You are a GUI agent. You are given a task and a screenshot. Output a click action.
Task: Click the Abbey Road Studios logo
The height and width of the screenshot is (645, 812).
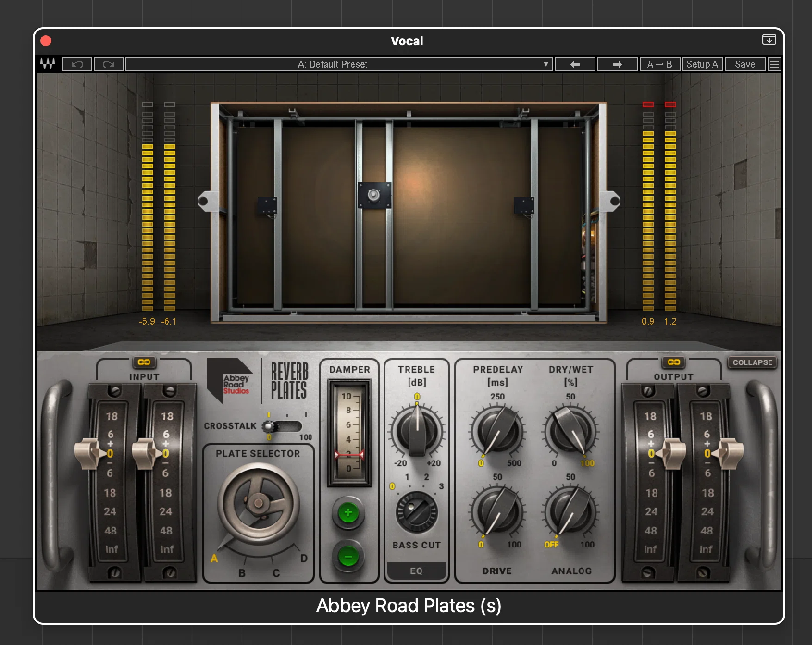(x=230, y=380)
